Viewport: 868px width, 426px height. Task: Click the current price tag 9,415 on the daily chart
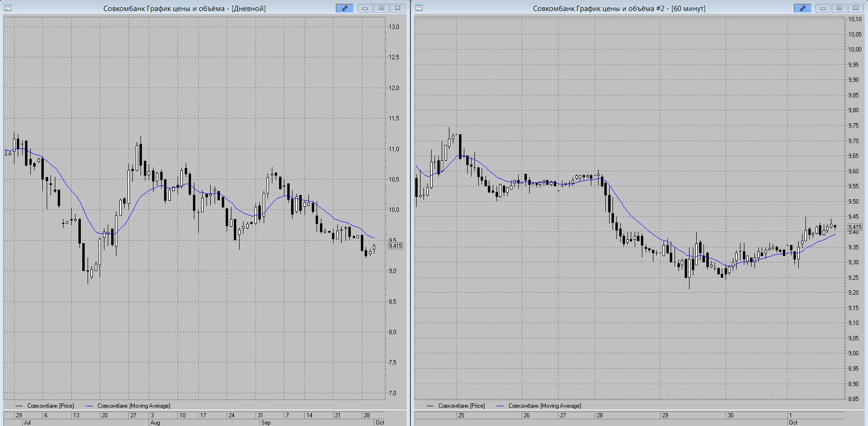click(x=396, y=246)
